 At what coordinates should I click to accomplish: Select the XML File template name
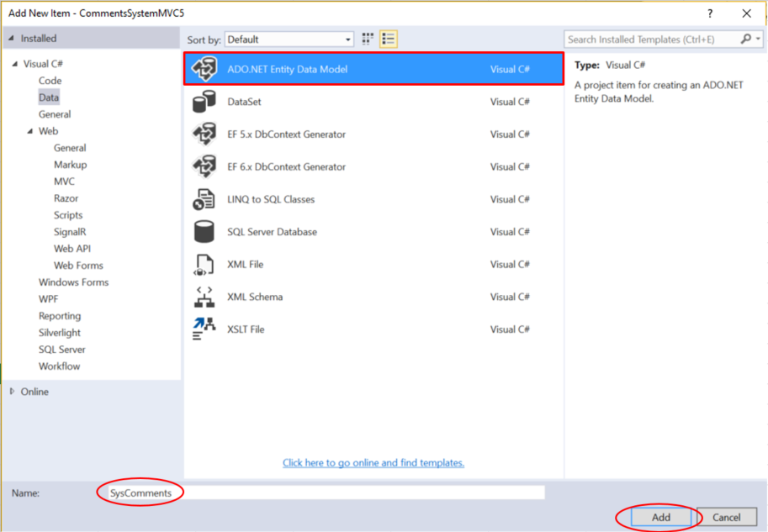(245, 264)
